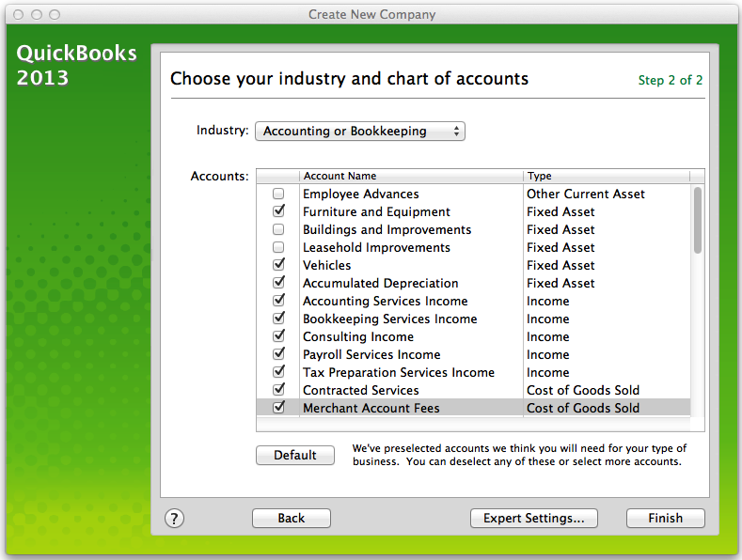The image size is (742, 560).
Task: Click Cost of Goods Sold for Merchant Account Fees
Action: coord(583,408)
